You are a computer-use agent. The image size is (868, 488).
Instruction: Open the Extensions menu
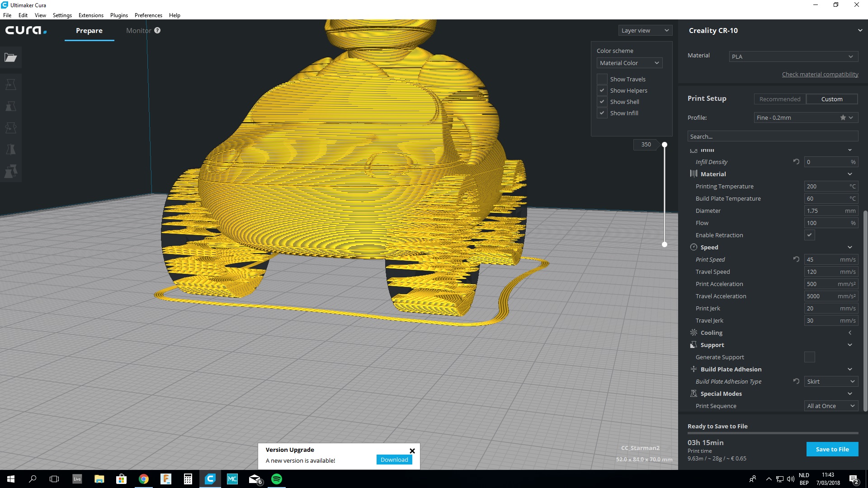click(91, 15)
